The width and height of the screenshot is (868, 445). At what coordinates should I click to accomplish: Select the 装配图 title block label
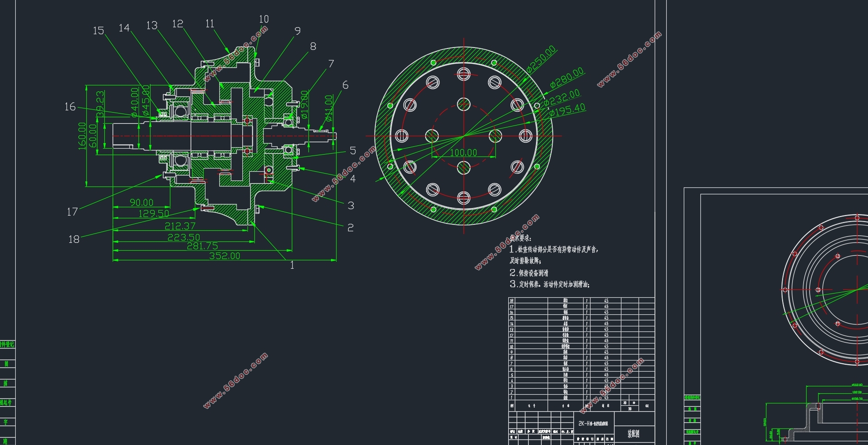point(633,434)
